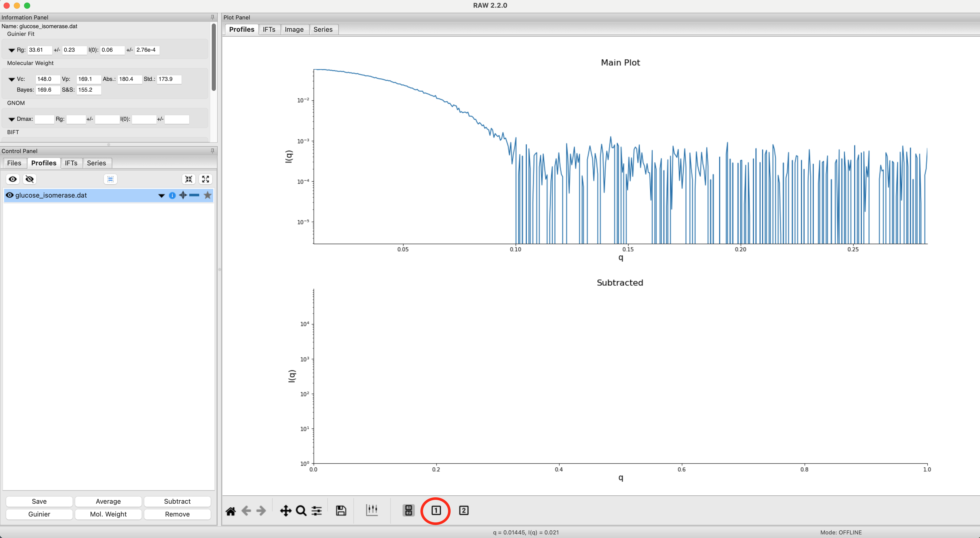Show only plot 2 button
The width and height of the screenshot is (980, 538).
tap(463, 510)
